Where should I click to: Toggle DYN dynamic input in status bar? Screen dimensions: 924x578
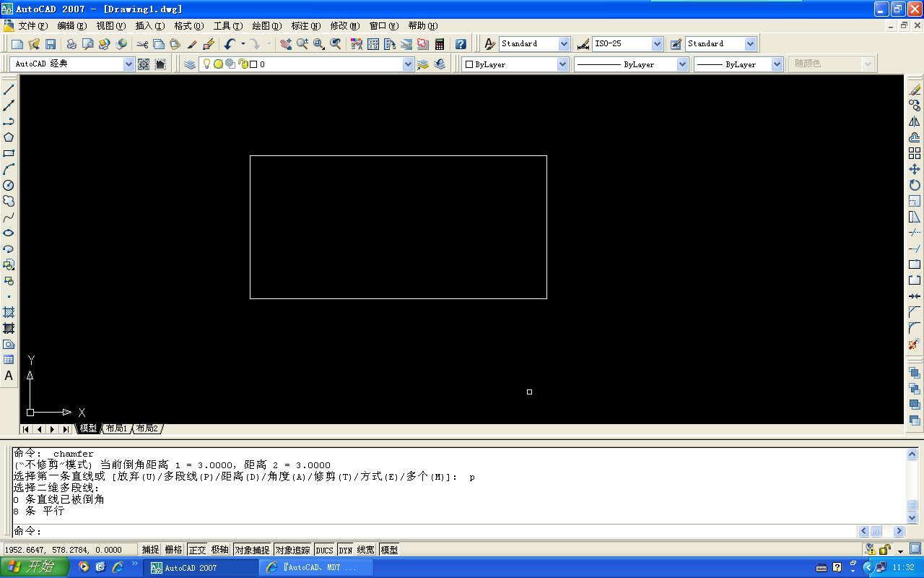pyautogui.click(x=346, y=550)
